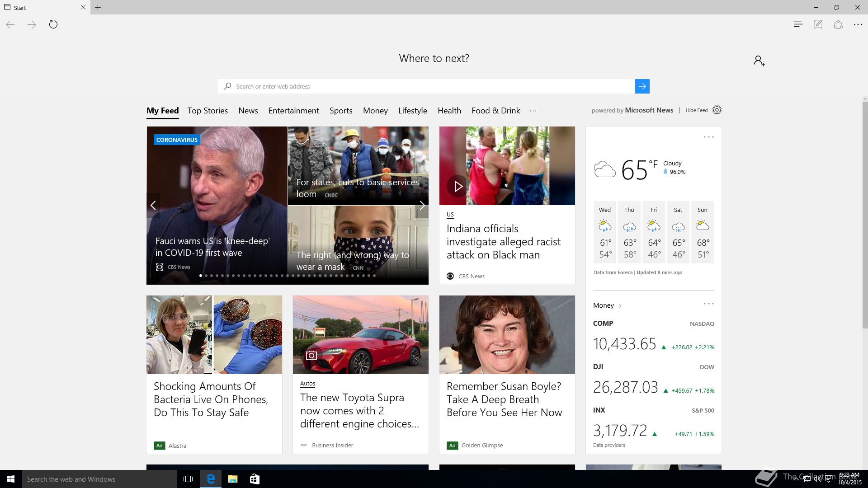
Task: Click the browser Forward arrow
Action: coord(32,24)
